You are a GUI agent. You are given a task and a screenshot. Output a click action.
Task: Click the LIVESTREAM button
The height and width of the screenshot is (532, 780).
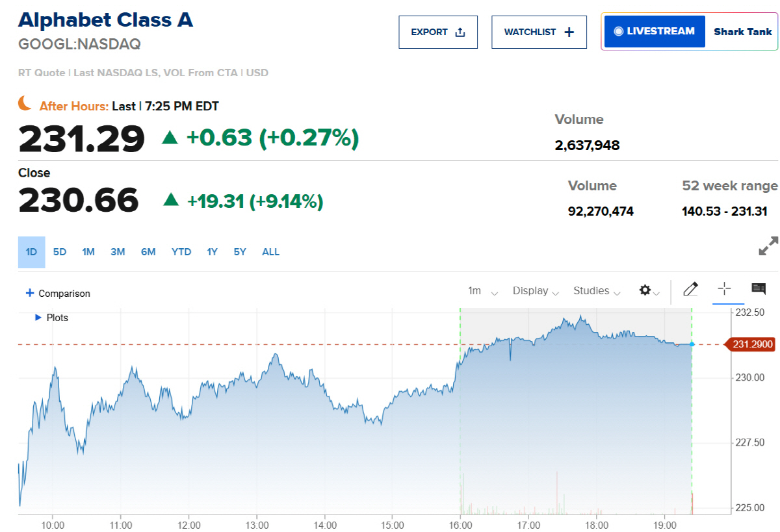pyautogui.click(x=655, y=31)
